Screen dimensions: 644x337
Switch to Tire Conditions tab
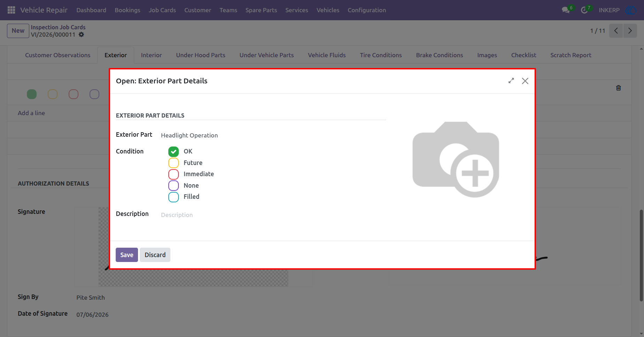[381, 55]
